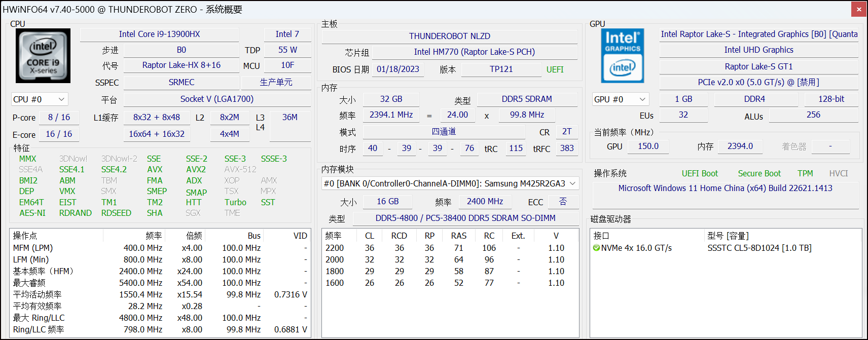Click the AVX2 feature label
This screenshot has height=340, width=868.
196,169
